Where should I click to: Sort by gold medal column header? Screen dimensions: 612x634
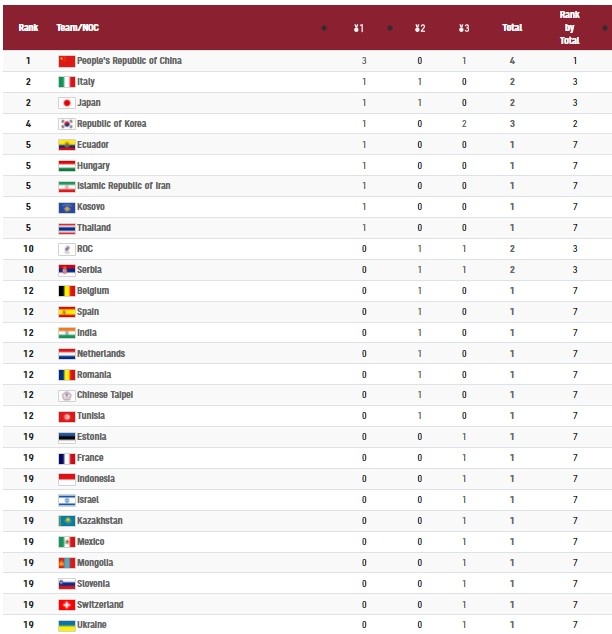click(359, 28)
